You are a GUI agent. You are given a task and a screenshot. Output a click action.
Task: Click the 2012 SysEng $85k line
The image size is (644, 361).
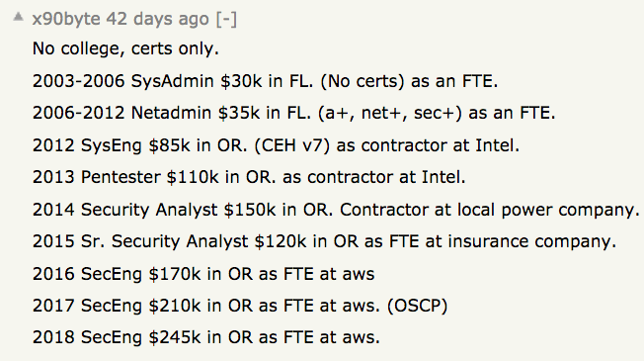pos(276,145)
